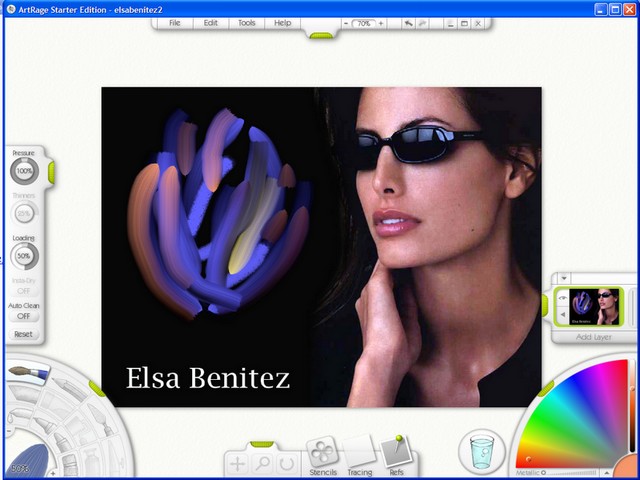Toggle the layer visibility eye icon
This screenshot has width=640, height=480.
[x=562, y=298]
